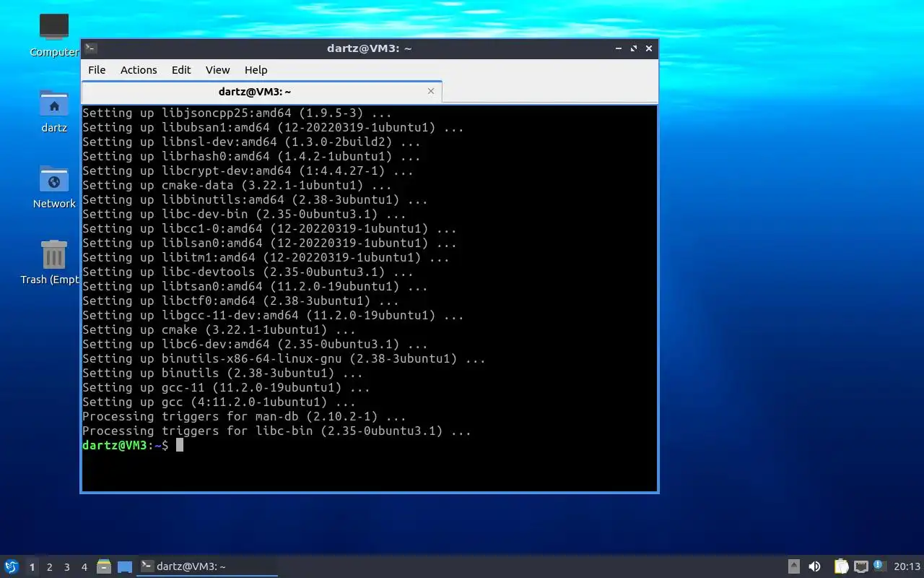Open the wired network tray icon
924x578 pixels.
(x=860, y=566)
